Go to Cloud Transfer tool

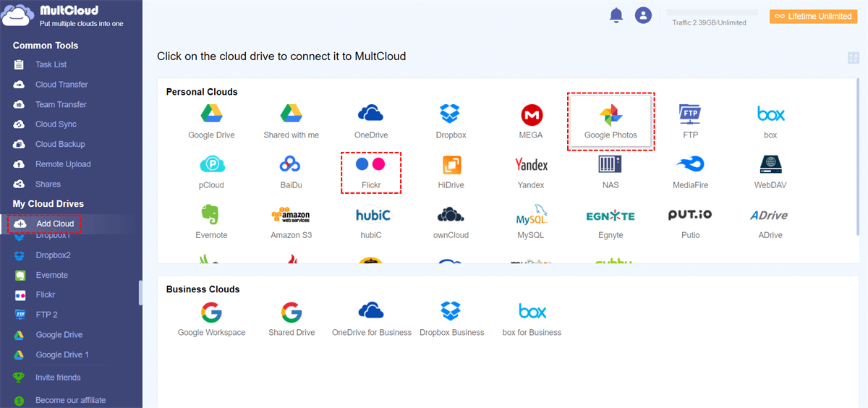point(61,85)
